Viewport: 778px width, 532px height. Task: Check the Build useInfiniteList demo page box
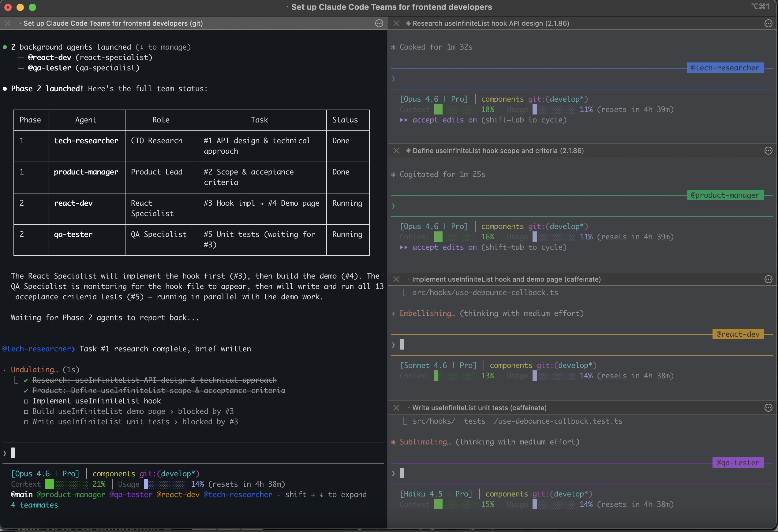click(x=26, y=412)
